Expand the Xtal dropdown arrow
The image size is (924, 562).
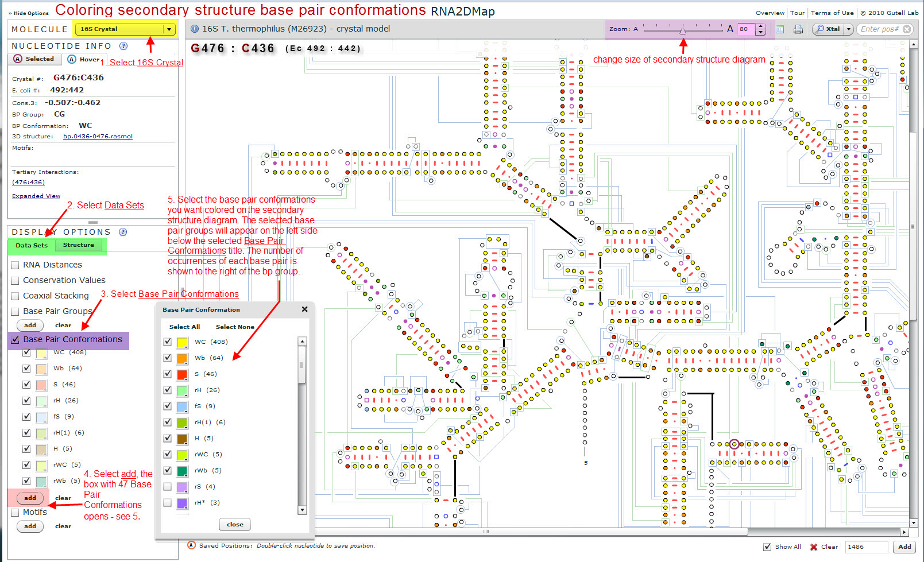coord(849,29)
